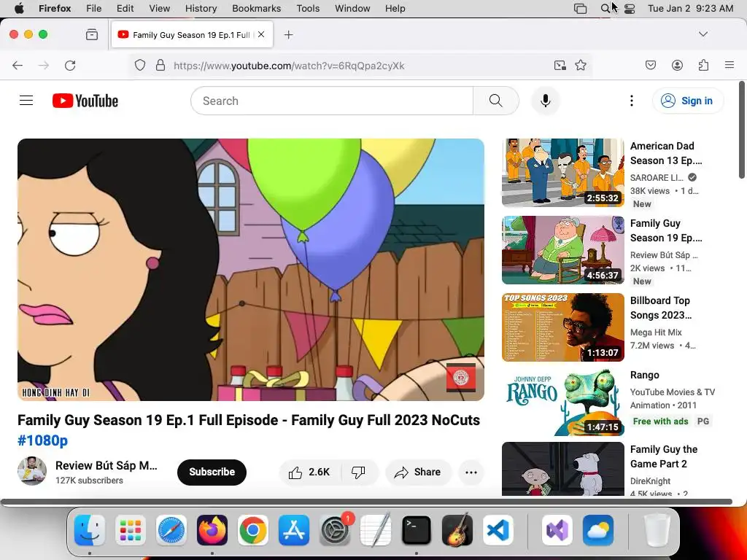Screen dimensions: 747x560
Task: Click '127K subscribers' text
Action: tap(89, 481)
